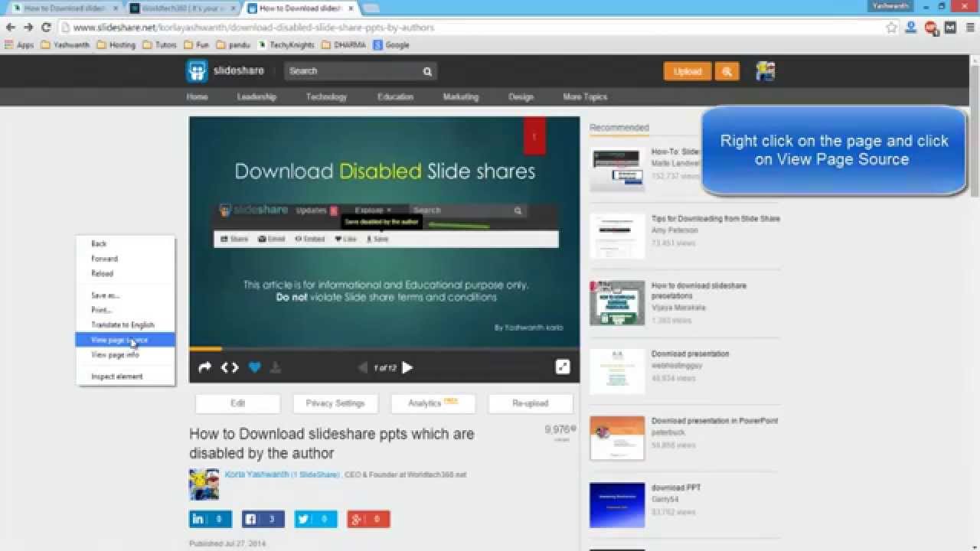Go to next slide arrow
Image resolution: width=980 pixels, height=551 pixels.
[x=407, y=367]
